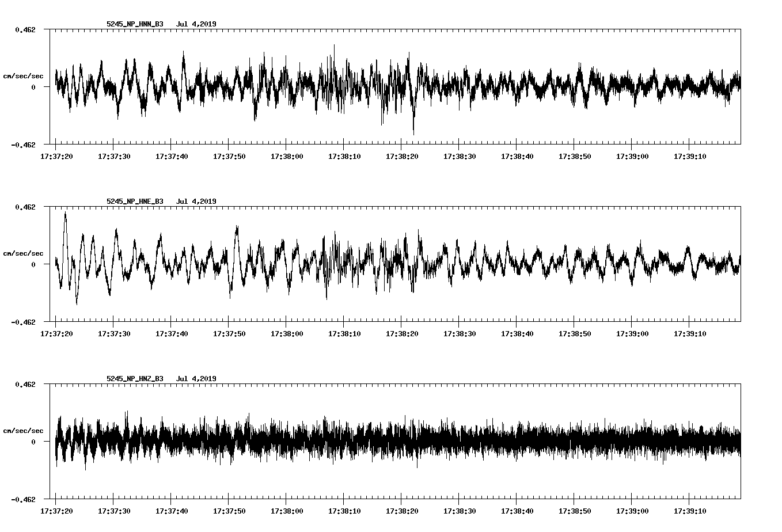Screen dimensions: 782x532
Task: Click the 17:39:00 time label on HNZ plot
Action: click(632, 511)
